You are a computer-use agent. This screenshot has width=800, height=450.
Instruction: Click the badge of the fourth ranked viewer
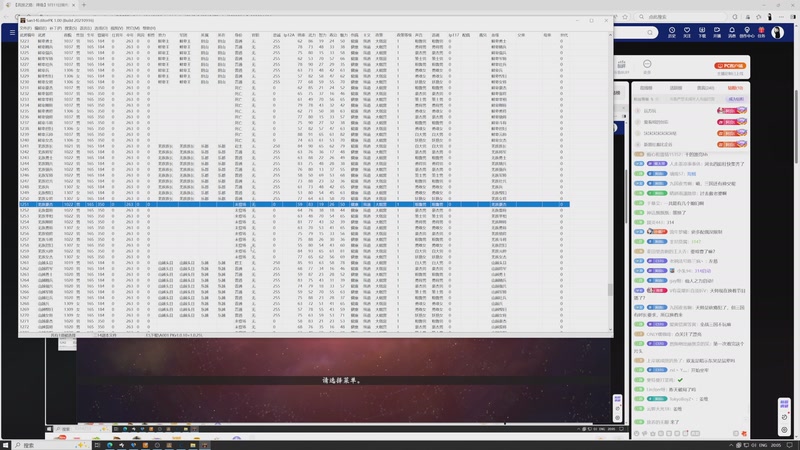tap(732, 144)
